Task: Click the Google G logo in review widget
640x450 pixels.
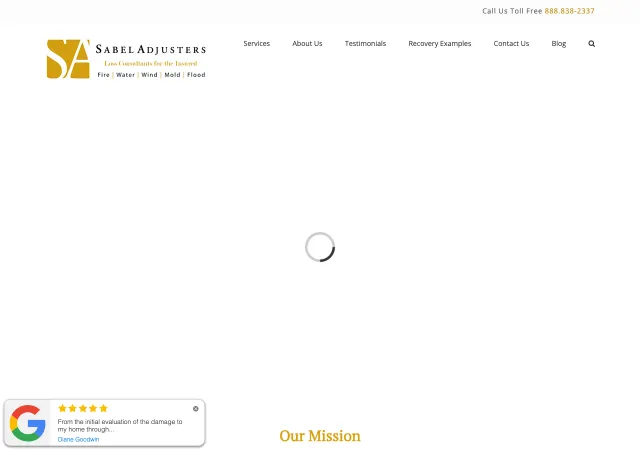Action: [x=28, y=423]
